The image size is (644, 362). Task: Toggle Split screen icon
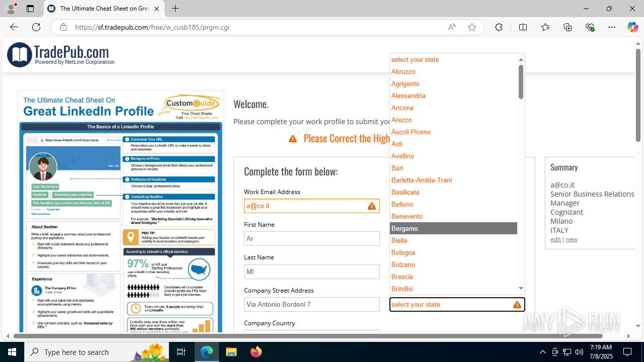pyautogui.click(x=523, y=27)
